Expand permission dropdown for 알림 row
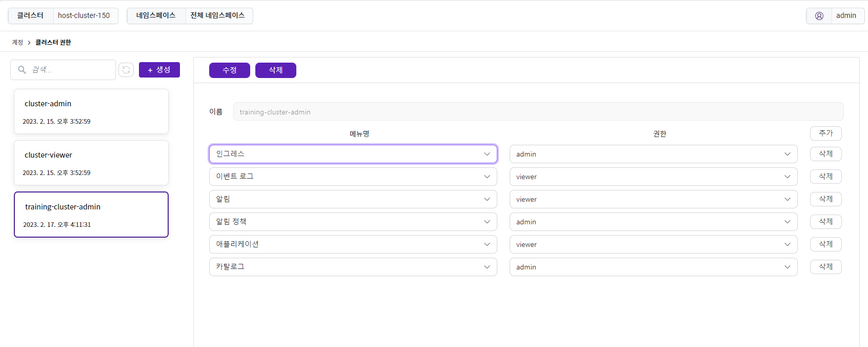868x347 pixels. tap(654, 199)
